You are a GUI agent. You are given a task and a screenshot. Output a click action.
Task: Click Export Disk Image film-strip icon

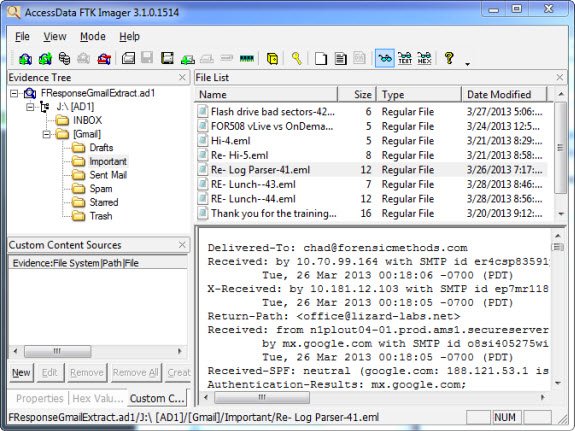pos(167,58)
